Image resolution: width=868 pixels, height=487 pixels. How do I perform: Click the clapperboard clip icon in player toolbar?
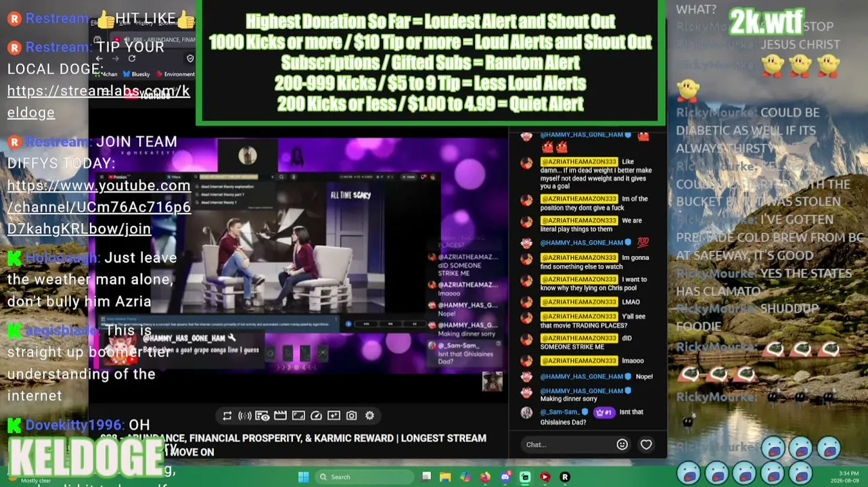(280, 416)
